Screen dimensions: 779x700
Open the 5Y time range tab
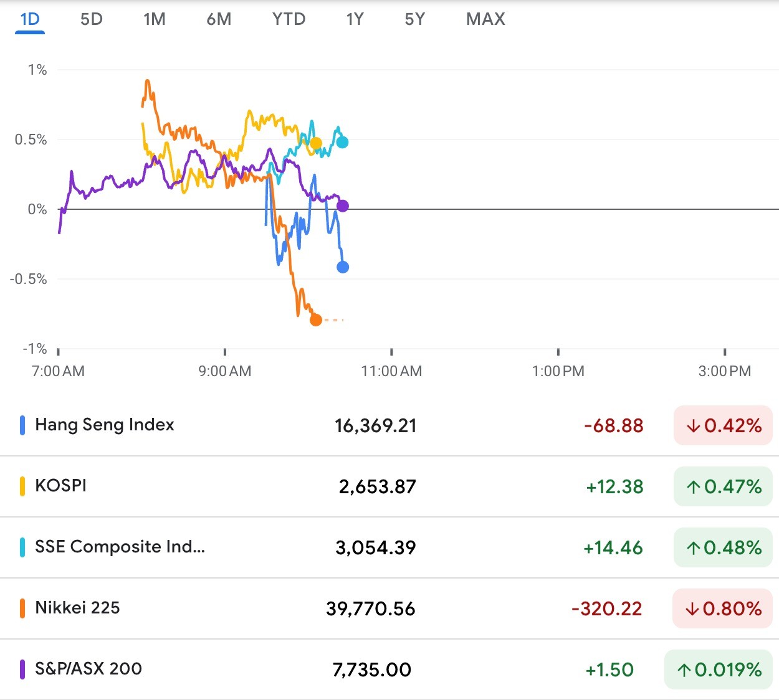414,19
